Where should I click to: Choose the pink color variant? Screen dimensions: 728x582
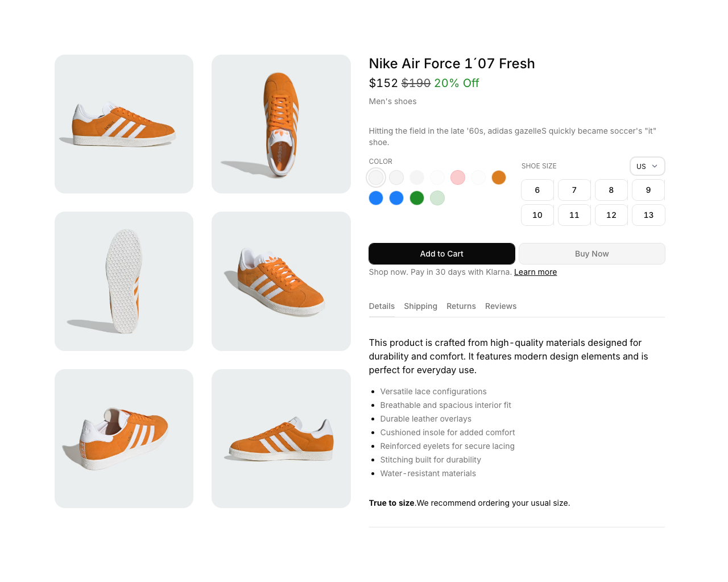point(457,177)
